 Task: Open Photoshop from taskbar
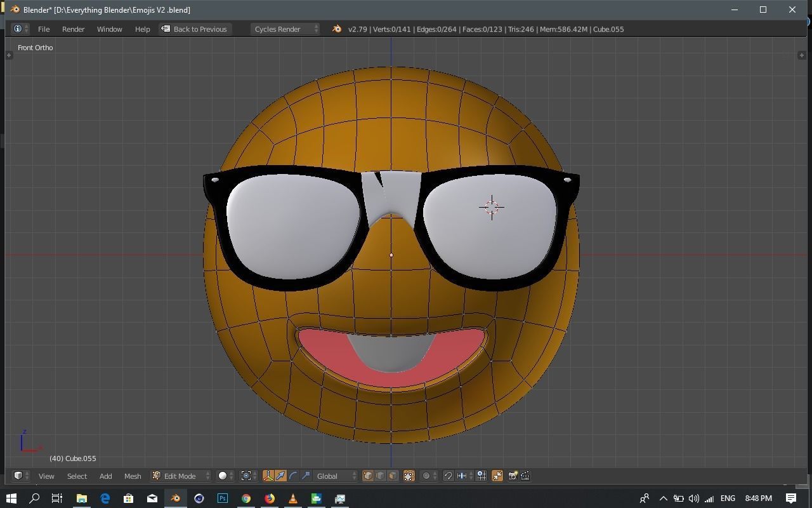pyautogui.click(x=222, y=498)
